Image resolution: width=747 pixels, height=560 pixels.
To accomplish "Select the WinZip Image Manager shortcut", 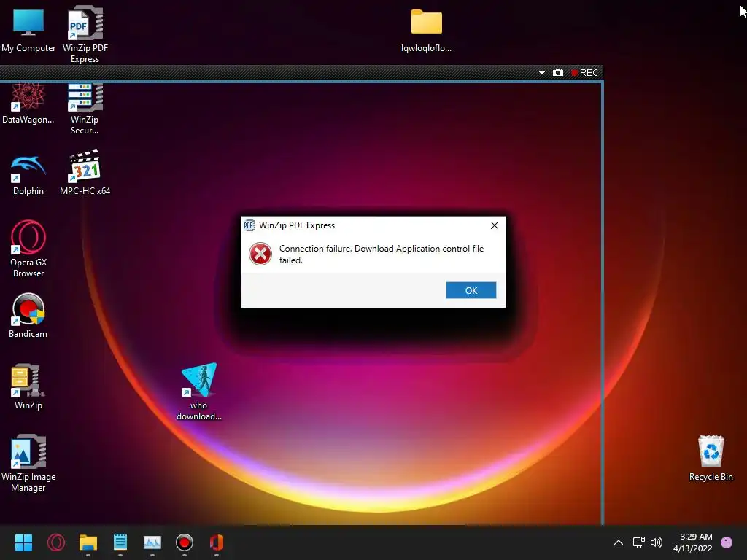I will [28, 463].
